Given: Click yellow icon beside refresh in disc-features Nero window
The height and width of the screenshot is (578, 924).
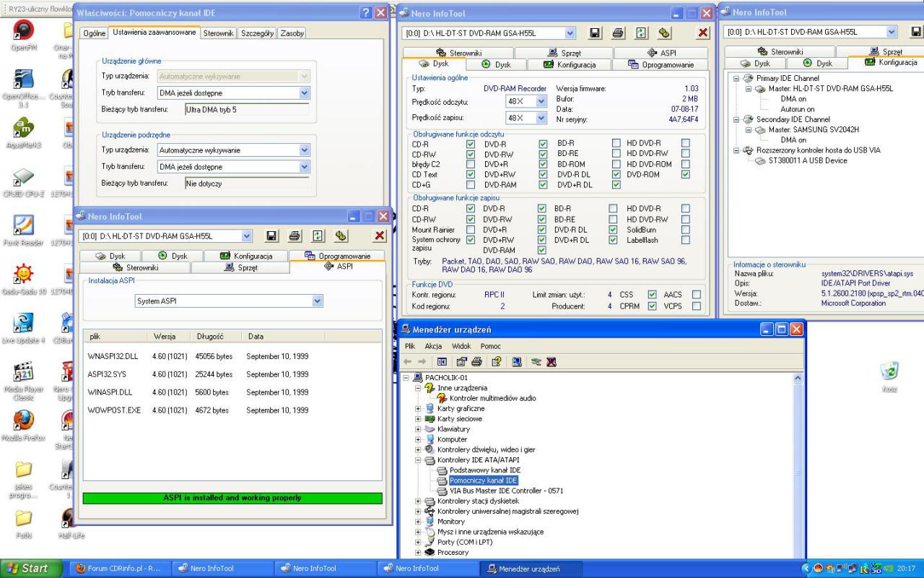Looking at the screenshot, I should [x=664, y=33].
